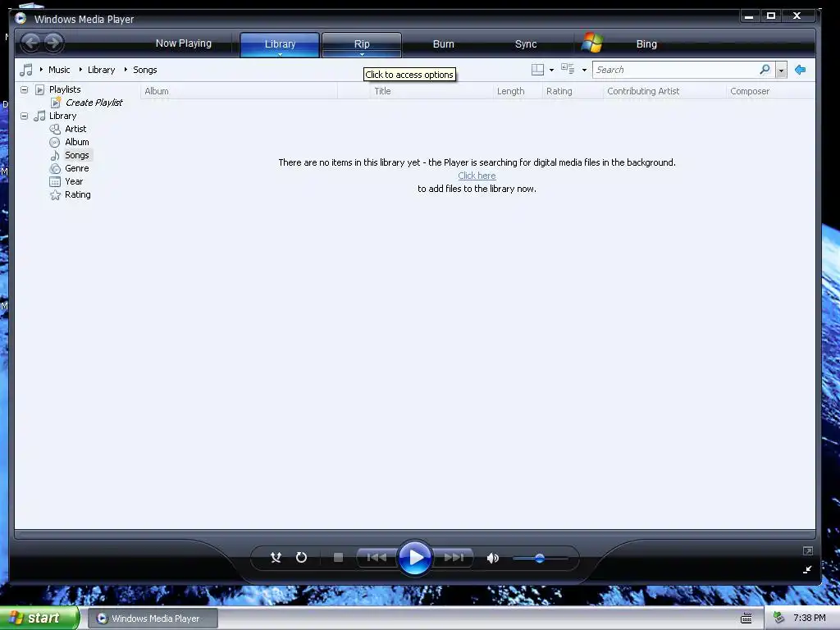The width and height of the screenshot is (840, 630).
Task: Click Windows Media Player taskbar button
Action: pyautogui.click(x=153, y=619)
